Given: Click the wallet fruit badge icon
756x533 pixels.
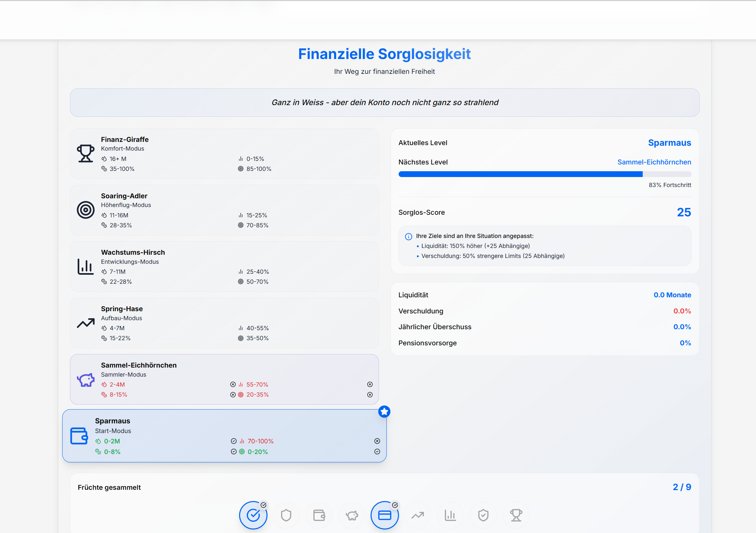Looking at the screenshot, I should pyautogui.click(x=319, y=515).
